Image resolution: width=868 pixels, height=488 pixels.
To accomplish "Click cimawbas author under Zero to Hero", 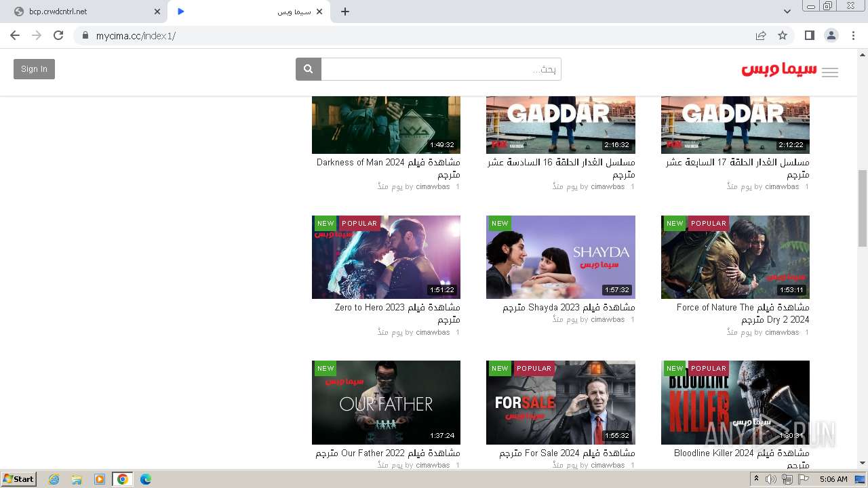I will (433, 332).
